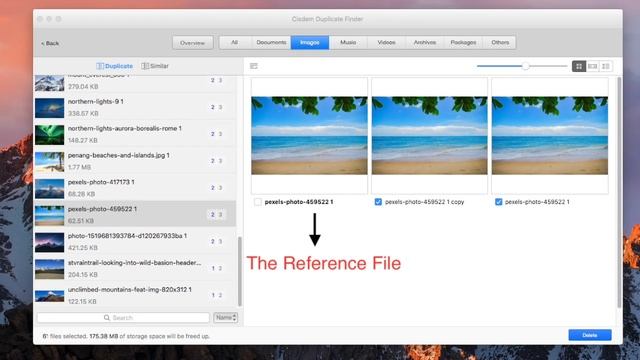Click the mount everest thumbnail at list top
The height and width of the screenshot is (360, 640).
pyautogui.click(x=49, y=83)
